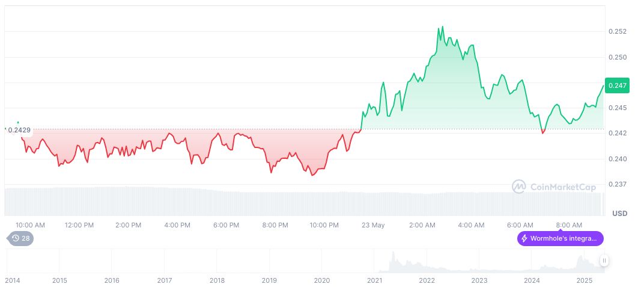Click the 10:00 PM time axis label
Screen dimensions: 644x287
(x=324, y=225)
